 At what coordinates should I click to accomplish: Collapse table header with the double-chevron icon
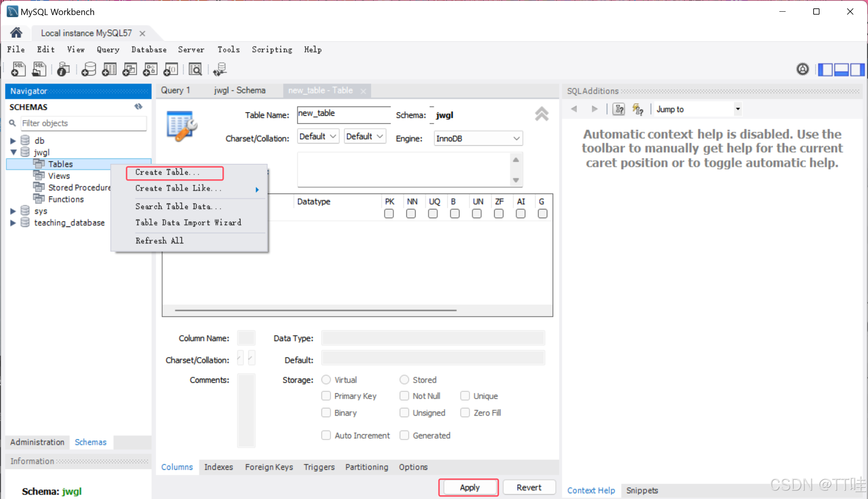pyautogui.click(x=541, y=114)
